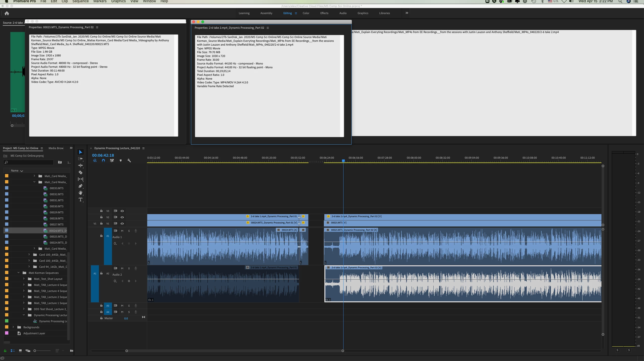Switch to the Color workspace tab
The width and height of the screenshot is (644, 361).
click(306, 13)
